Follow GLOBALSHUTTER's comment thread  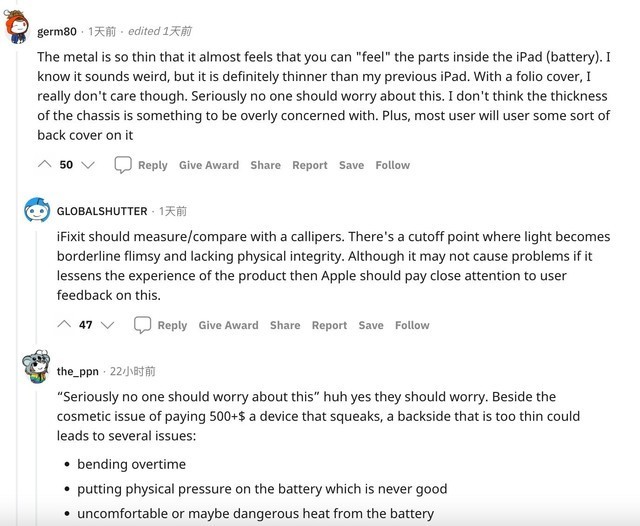tap(412, 325)
